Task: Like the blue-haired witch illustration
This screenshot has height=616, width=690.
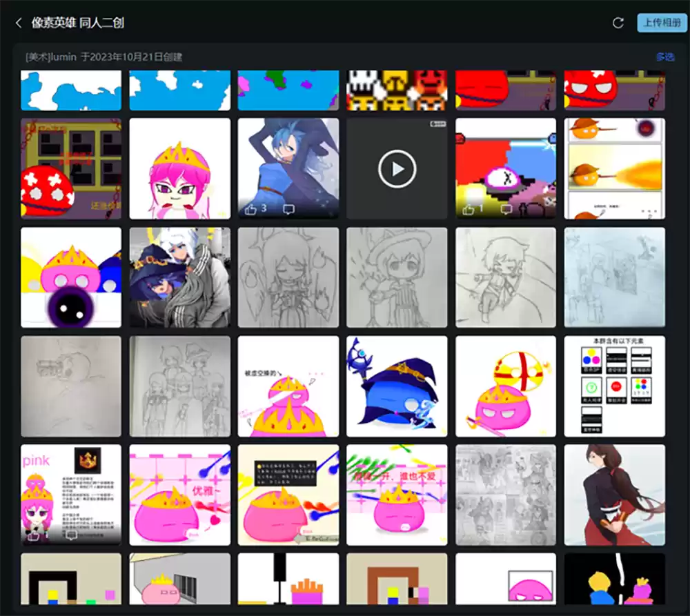Action: pyautogui.click(x=251, y=210)
